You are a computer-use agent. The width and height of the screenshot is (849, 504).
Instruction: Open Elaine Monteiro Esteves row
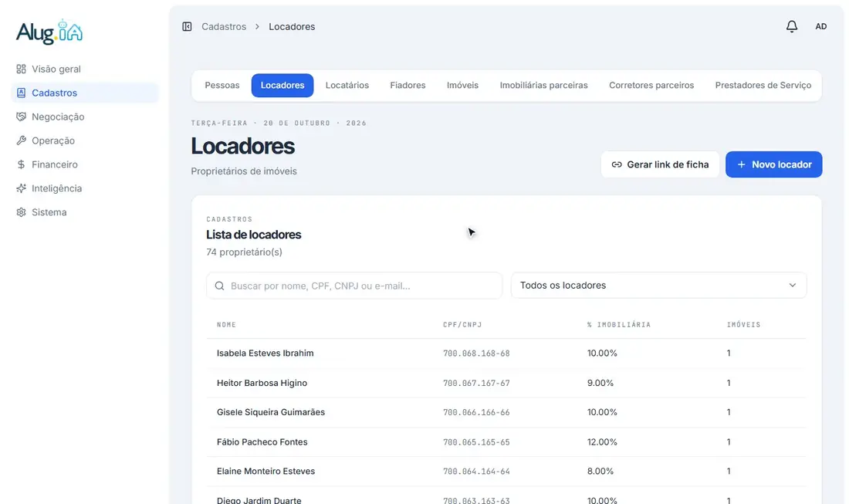506,471
